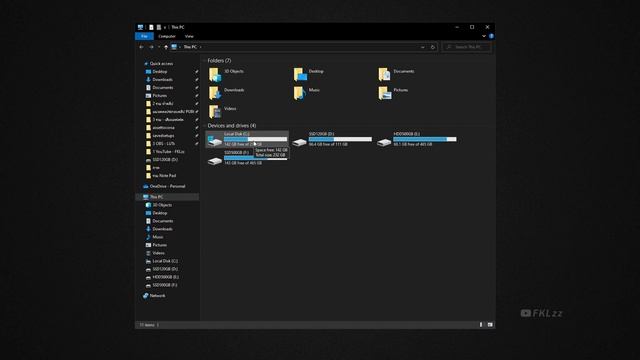Click the chevron after This PC in the address bar
This screenshot has height=360, width=640.
click(x=200, y=47)
